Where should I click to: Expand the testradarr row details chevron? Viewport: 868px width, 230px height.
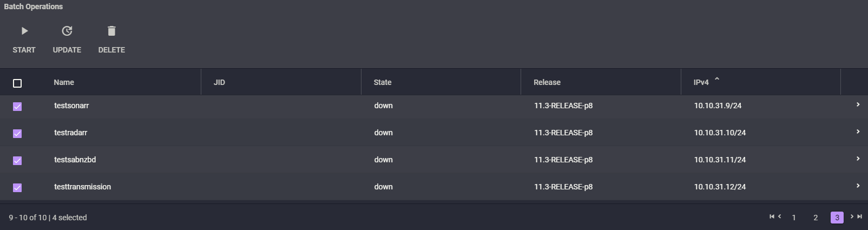point(858,132)
